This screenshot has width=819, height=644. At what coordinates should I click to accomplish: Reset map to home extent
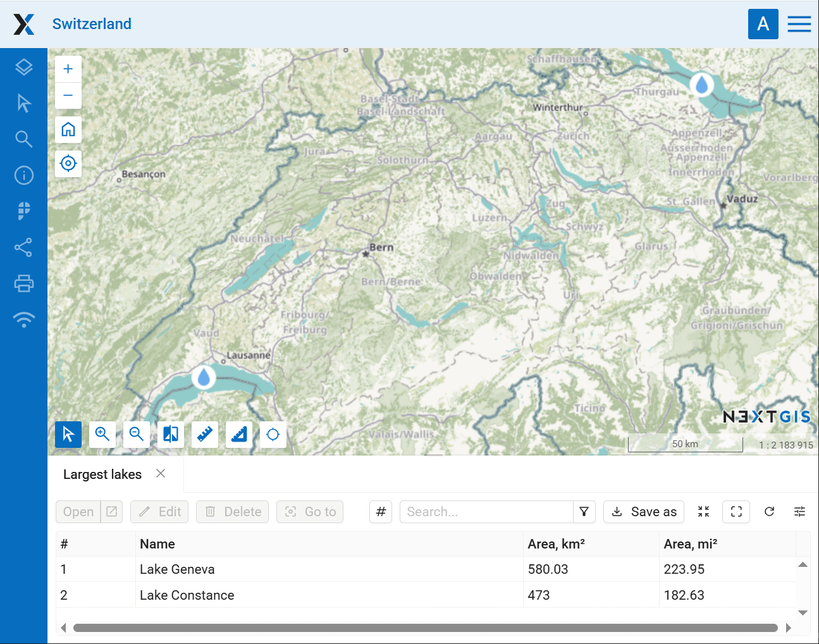coord(68,130)
